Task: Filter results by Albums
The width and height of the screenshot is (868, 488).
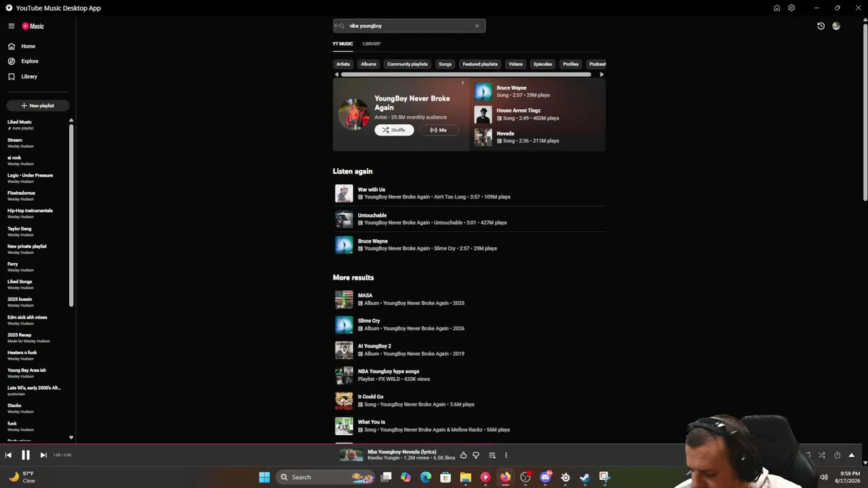Action: coord(368,64)
